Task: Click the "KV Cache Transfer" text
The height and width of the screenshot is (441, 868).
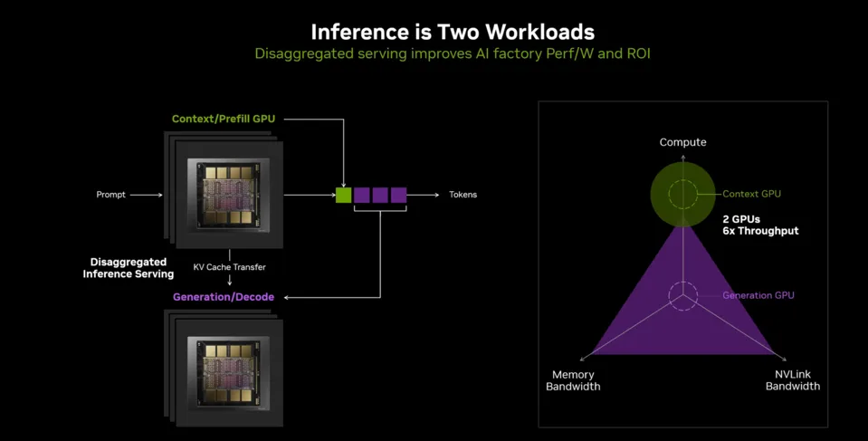Action: click(230, 267)
